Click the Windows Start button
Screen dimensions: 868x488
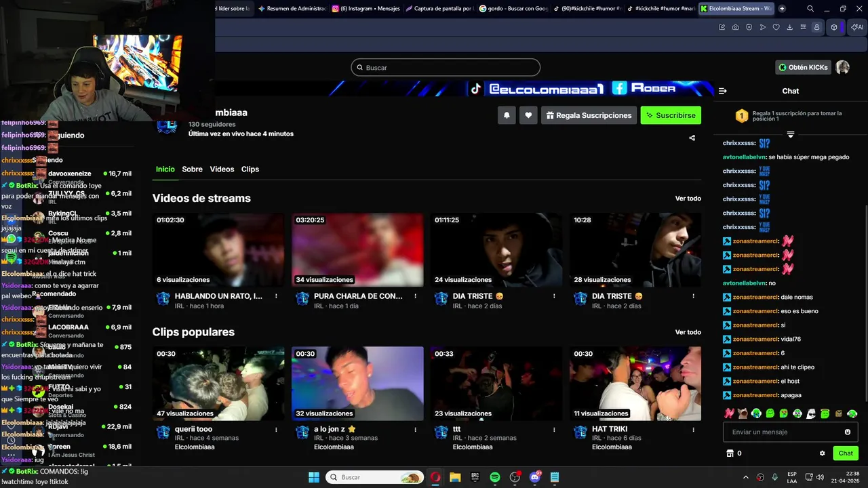point(314,477)
